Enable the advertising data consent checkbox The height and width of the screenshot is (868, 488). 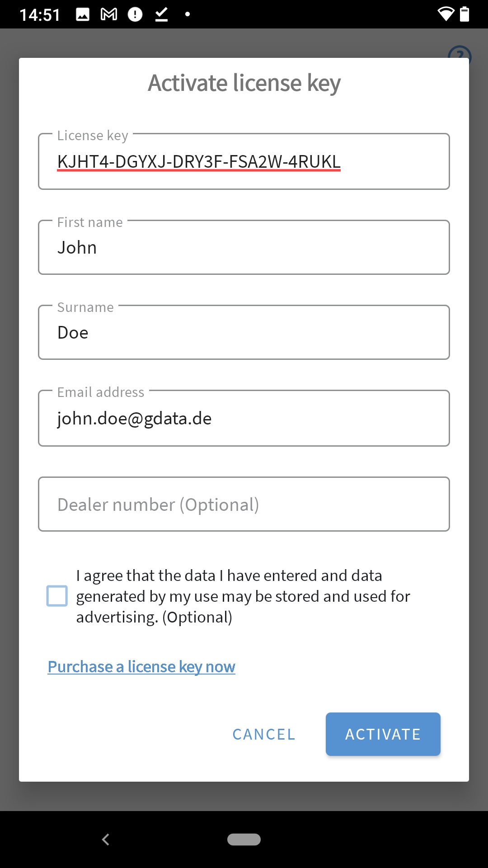point(56,596)
